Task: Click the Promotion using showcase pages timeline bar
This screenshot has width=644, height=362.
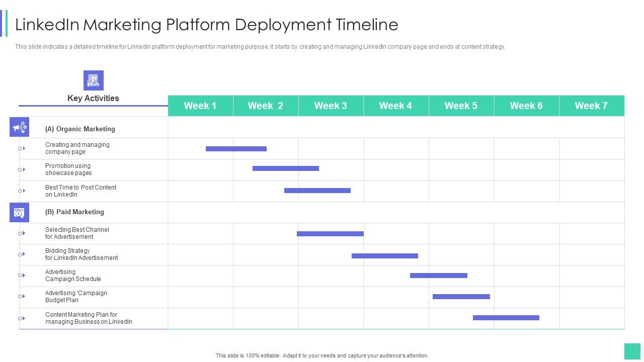Action: (x=286, y=168)
